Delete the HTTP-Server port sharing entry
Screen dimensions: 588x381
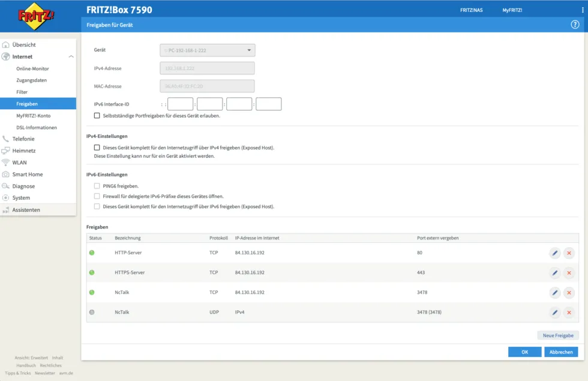pos(569,253)
